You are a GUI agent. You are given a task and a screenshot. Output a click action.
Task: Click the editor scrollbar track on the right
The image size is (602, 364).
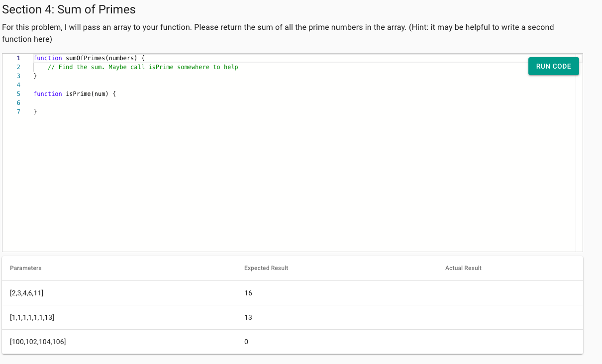point(579,149)
